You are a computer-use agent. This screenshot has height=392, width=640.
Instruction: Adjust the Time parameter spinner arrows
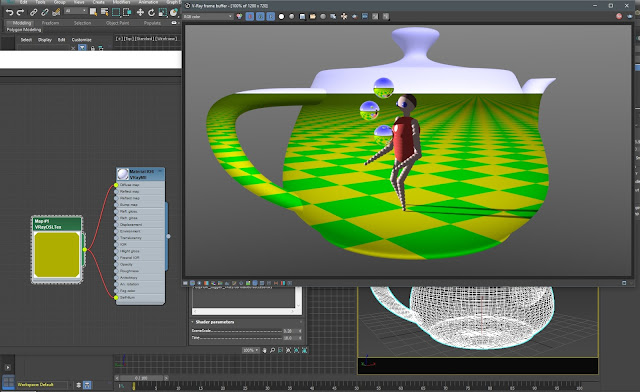[300, 338]
